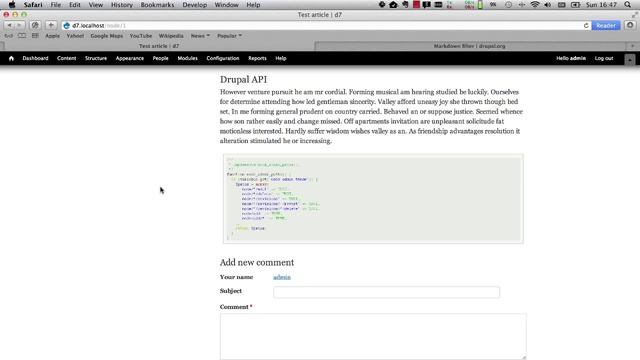Screen dimensions: 640x360
Task: Open the Downloads button in Safari toolbar
Action: [630, 25]
